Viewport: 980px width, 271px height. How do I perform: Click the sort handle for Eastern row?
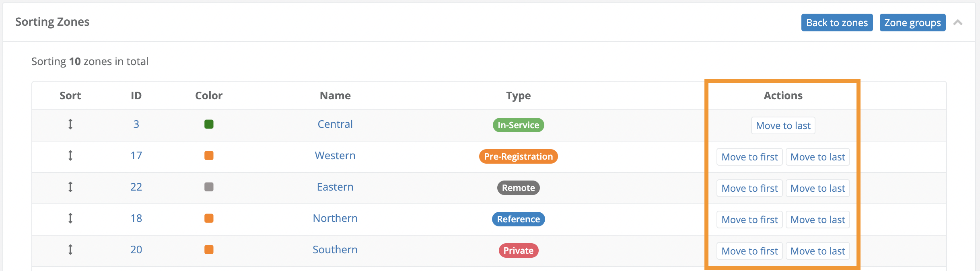click(70, 187)
